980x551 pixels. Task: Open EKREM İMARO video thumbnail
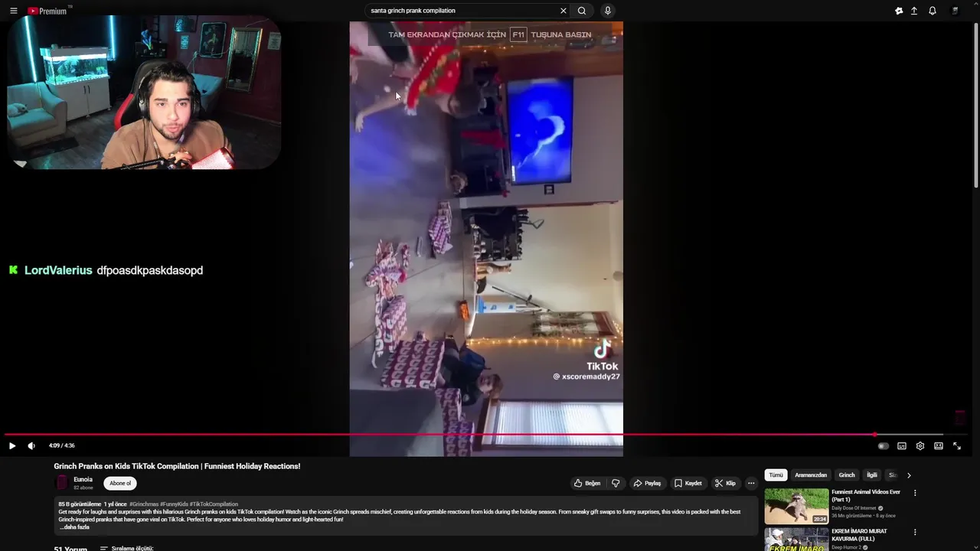pos(796,540)
